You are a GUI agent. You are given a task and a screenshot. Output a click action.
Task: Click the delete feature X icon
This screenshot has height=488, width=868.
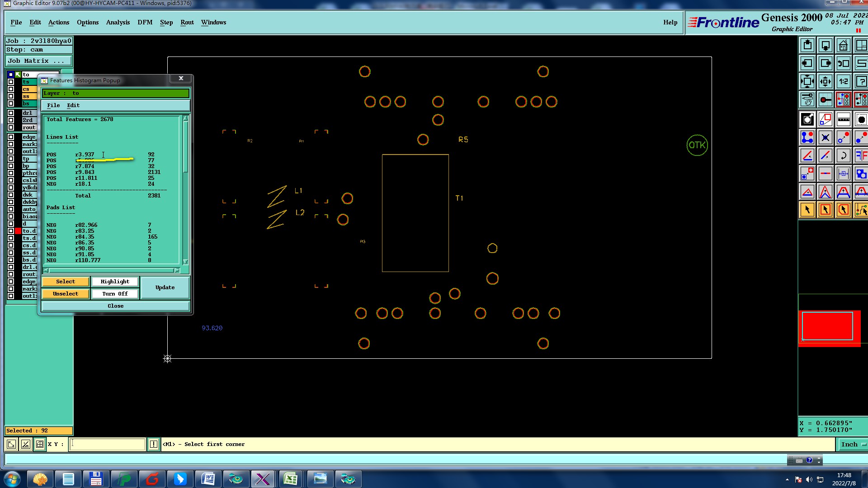click(x=826, y=138)
